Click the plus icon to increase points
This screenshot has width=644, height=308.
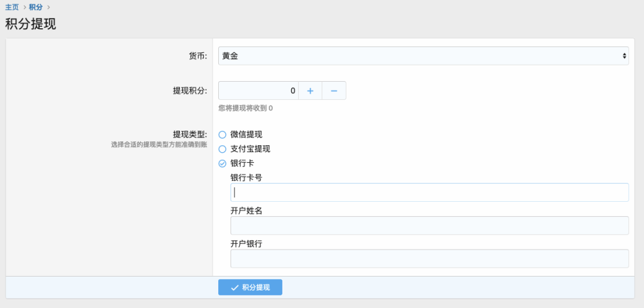tap(310, 91)
